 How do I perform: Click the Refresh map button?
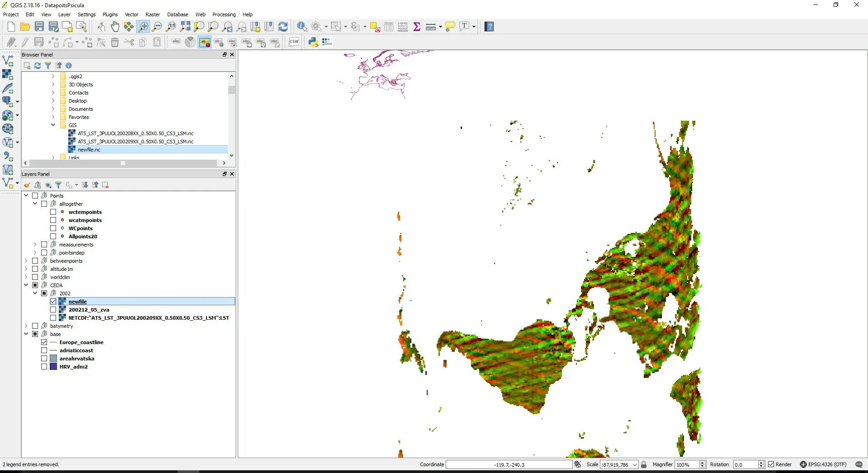(283, 27)
